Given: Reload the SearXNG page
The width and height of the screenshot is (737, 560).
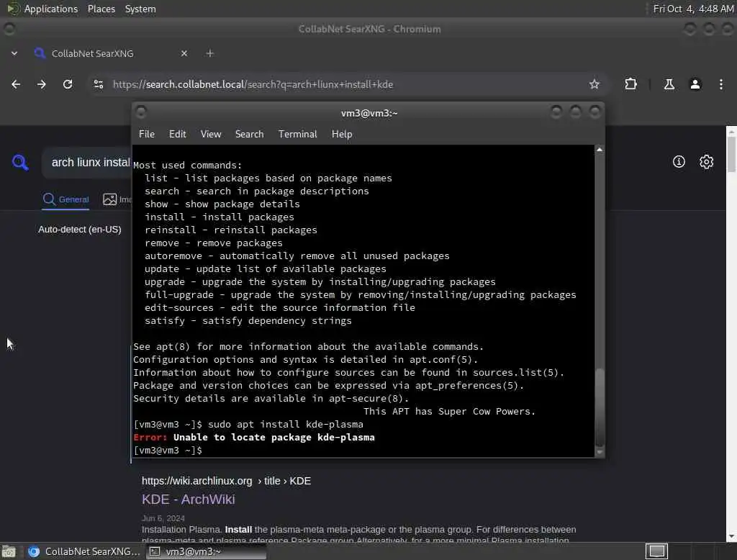Looking at the screenshot, I should click(x=68, y=84).
